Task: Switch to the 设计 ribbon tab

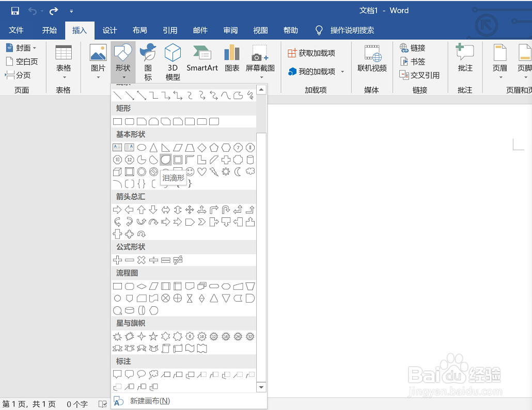Action: click(x=109, y=30)
